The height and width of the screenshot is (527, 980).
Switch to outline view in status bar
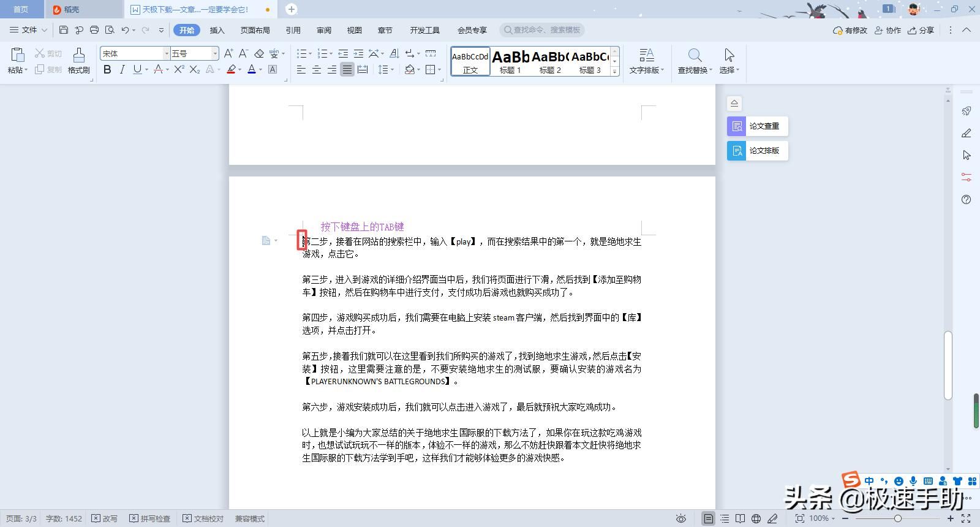pos(725,518)
